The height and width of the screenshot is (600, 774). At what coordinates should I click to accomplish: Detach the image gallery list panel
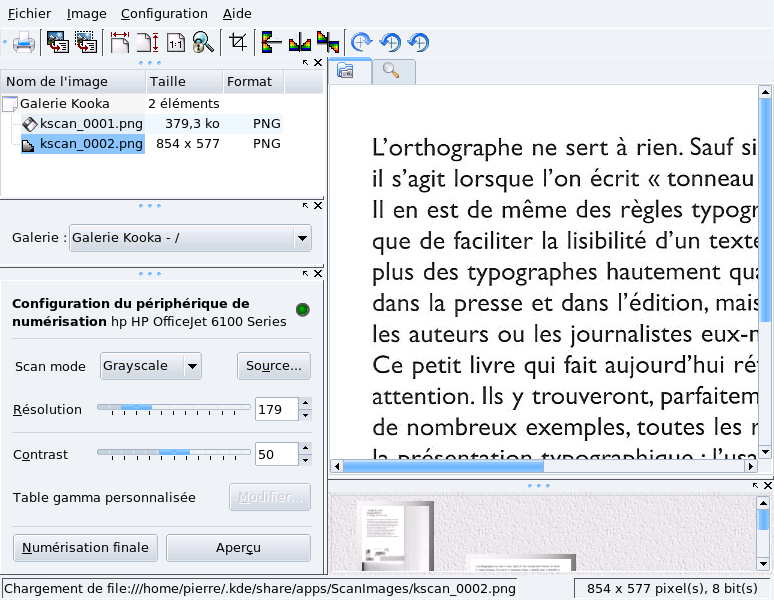(x=306, y=63)
